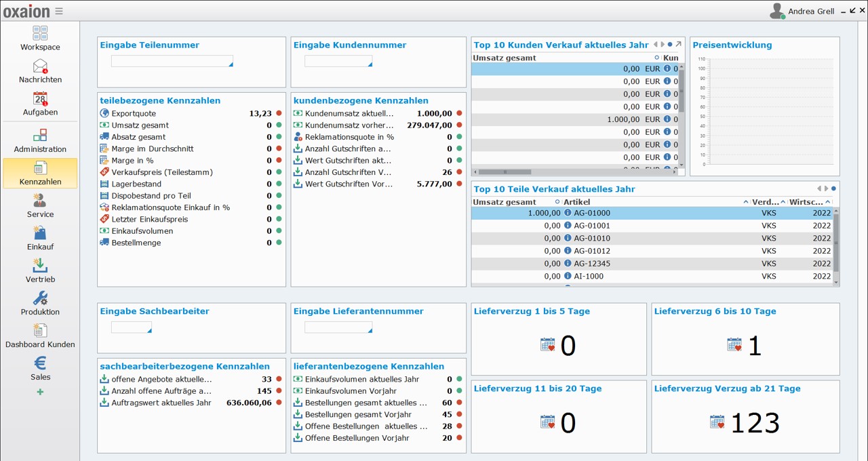Click the Offene Bestellungen Vorjahr row label

(x=357, y=438)
